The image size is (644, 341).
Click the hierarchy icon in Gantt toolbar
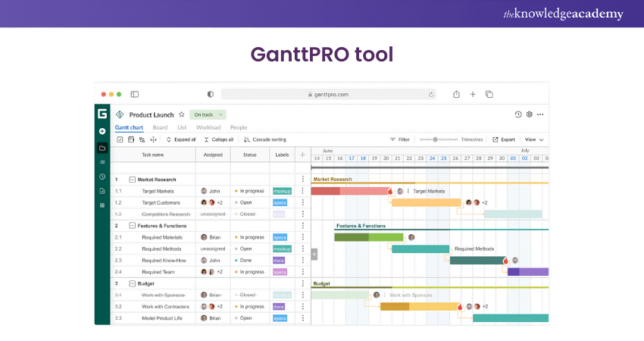click(x=142, y=139)
